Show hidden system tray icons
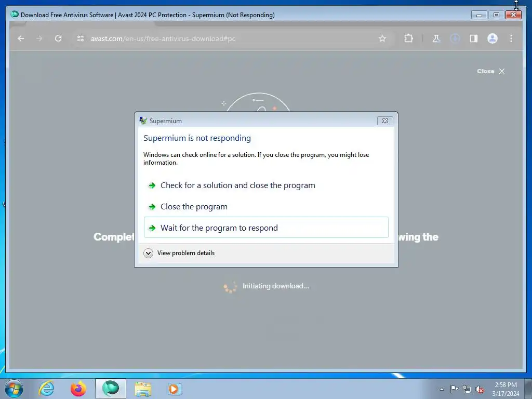 tap(442, 389)
